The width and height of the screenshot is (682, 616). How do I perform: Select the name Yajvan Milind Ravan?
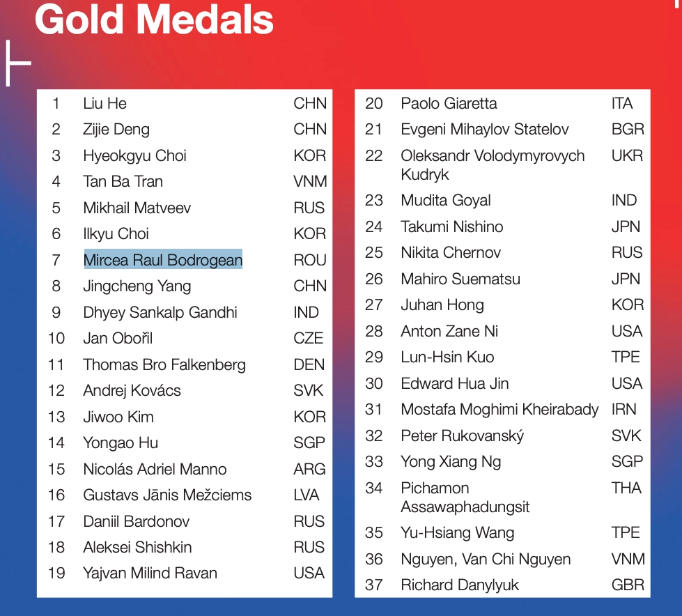pyautogui.click(x=150, y=573)
